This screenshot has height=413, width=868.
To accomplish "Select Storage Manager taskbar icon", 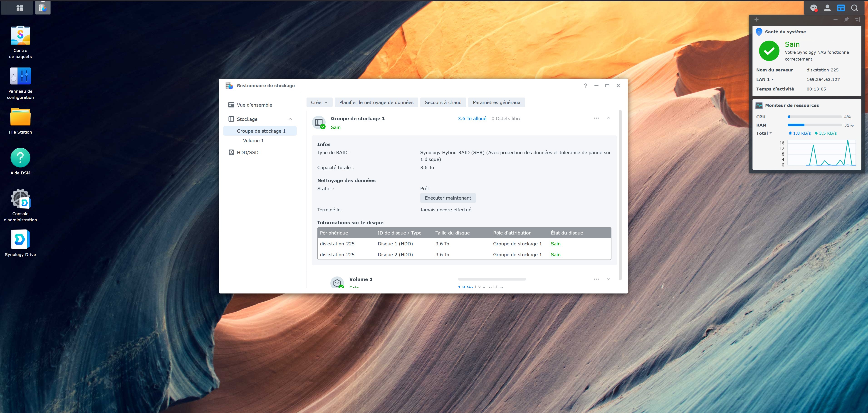I will (x=43, y=7).
